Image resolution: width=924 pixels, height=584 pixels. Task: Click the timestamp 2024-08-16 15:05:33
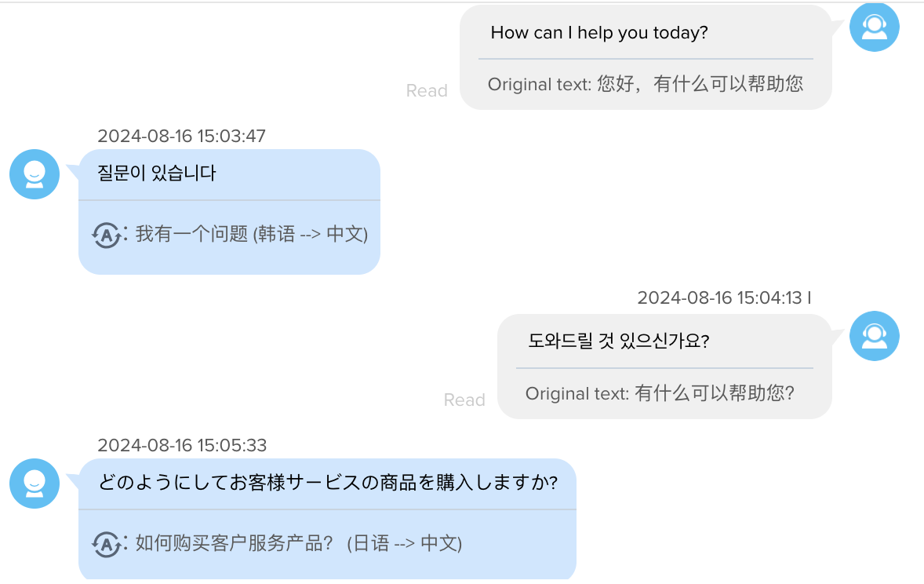pos(182,445)
